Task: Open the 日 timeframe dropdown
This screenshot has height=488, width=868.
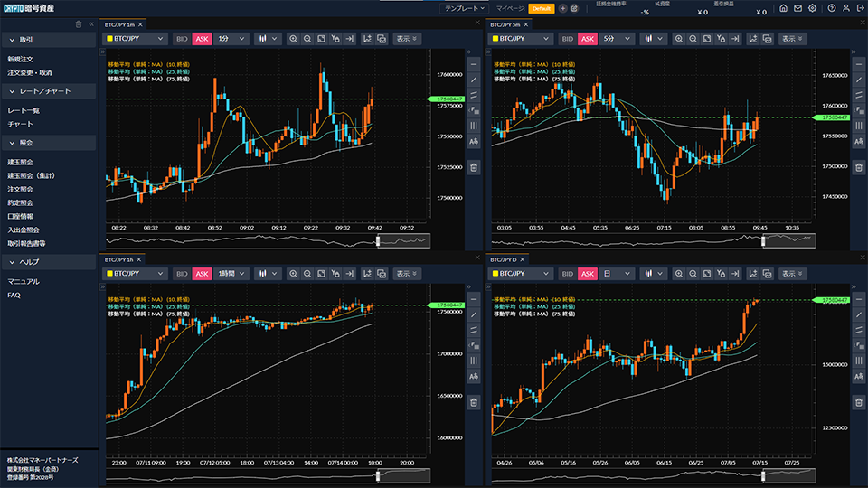Action: click(x=618, y=274)
